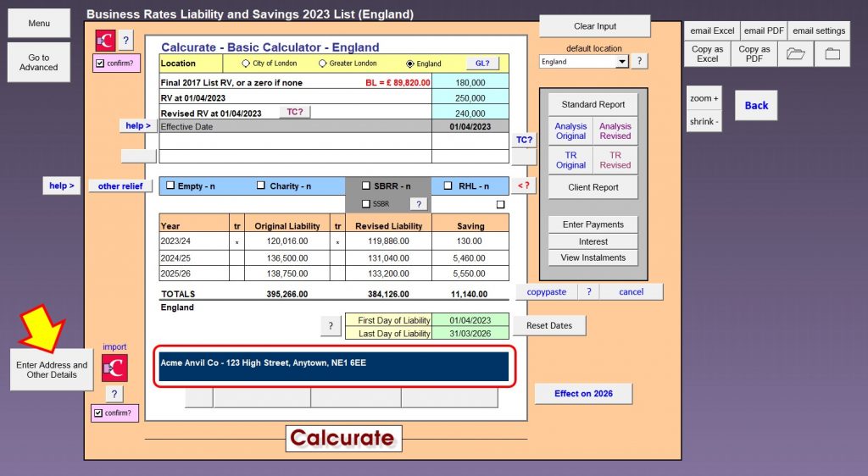Select the City of London radio button
The width and height of the screenshot is (868, 476).
click(247, 64)
